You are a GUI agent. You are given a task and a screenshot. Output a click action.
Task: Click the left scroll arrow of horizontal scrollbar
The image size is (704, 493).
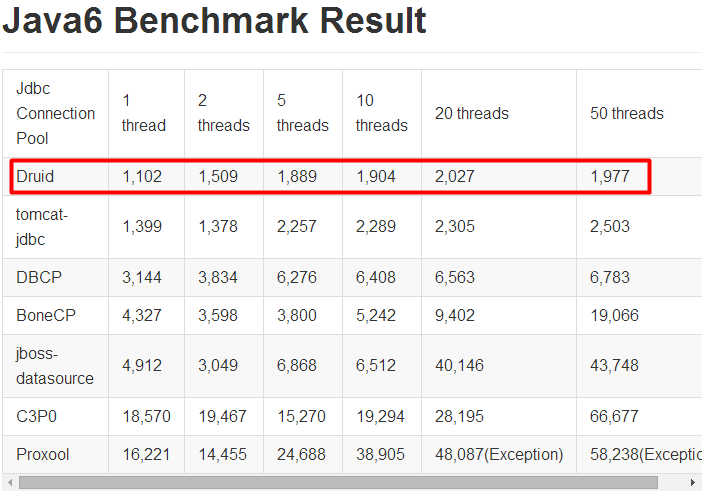[10, 483]
